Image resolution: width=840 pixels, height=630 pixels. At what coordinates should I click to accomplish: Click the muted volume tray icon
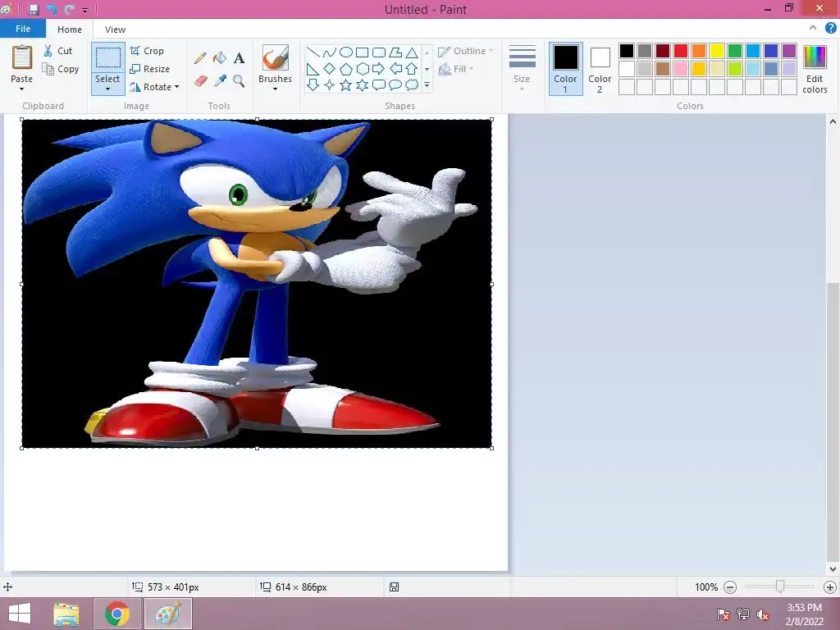[x=764, y=615]
